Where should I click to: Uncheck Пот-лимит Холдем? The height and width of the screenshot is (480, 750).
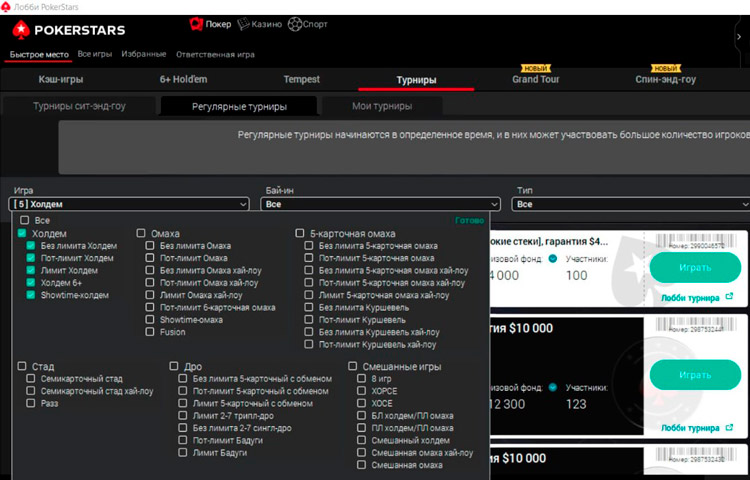31,258
